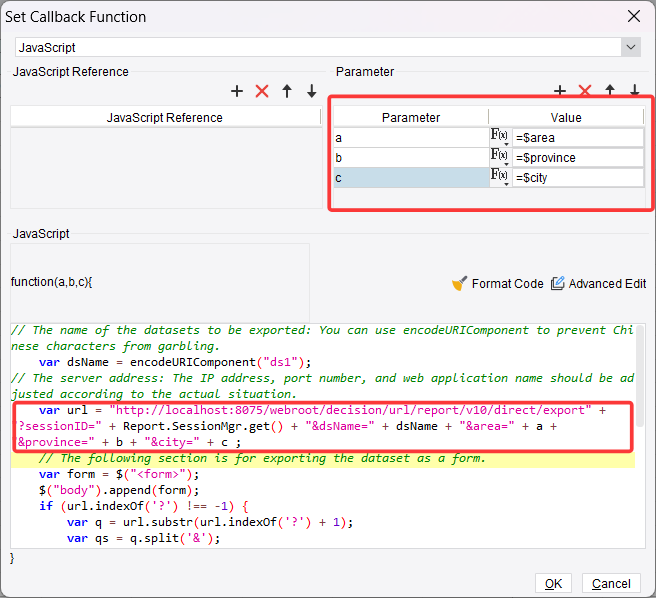Click the 'var qs = q.split' code line
This screenshot has height=598, width=656.
point(144,538)
